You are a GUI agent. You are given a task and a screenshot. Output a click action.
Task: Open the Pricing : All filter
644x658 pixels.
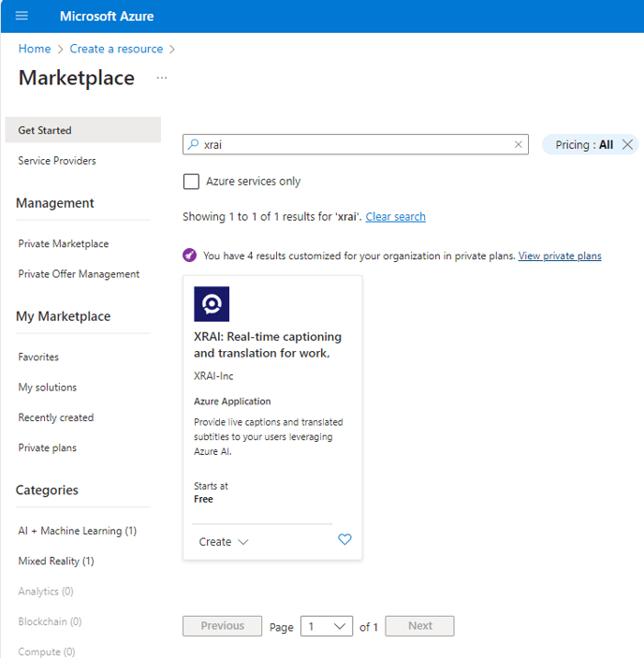[x=584, y=145]
